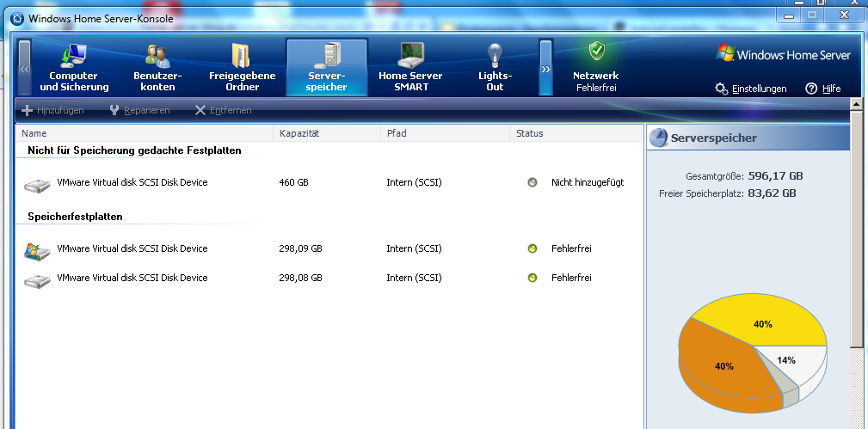Click the "460 GB" capacity value
This screenshot has width=868, height=429.
pos(294,182)
